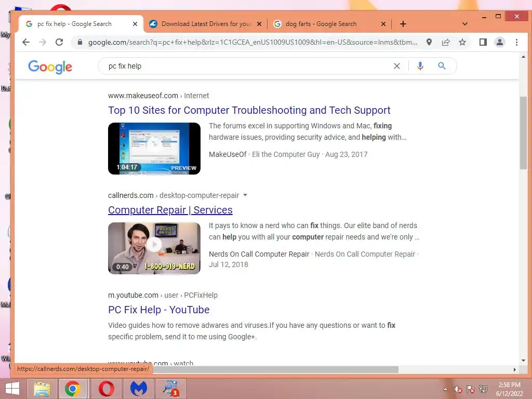Open the Chrome side panel
The width and height of the screenshot is (532, 399).
tap(483, 42)
